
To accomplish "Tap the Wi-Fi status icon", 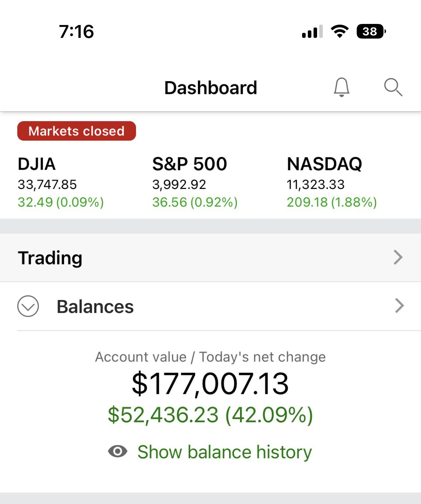I will (x=340, y=31).
